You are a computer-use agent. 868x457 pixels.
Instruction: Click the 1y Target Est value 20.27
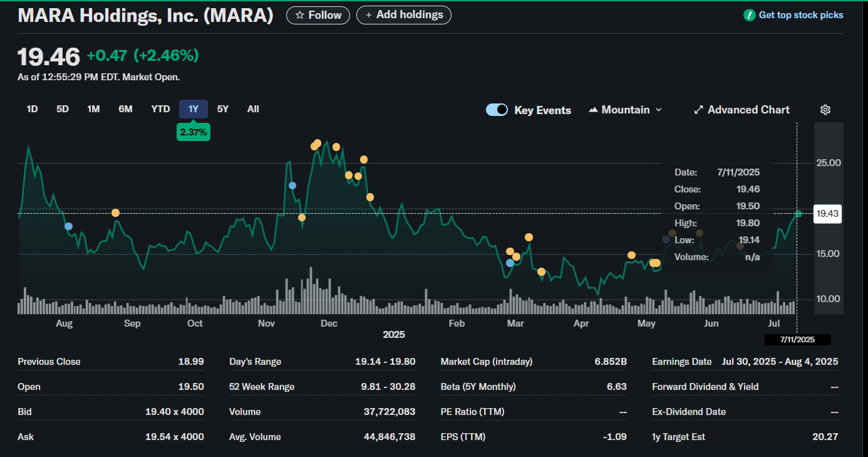pos(825,437)
